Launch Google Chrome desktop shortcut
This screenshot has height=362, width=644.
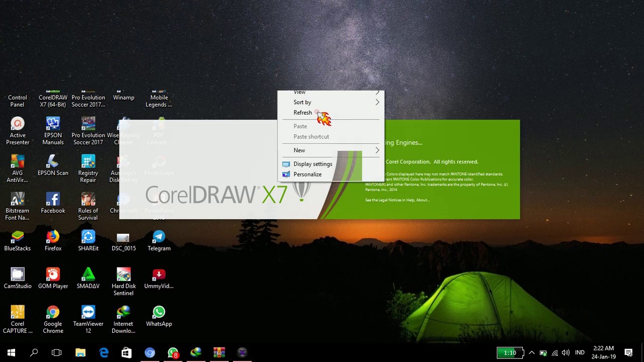coord(53,320)
